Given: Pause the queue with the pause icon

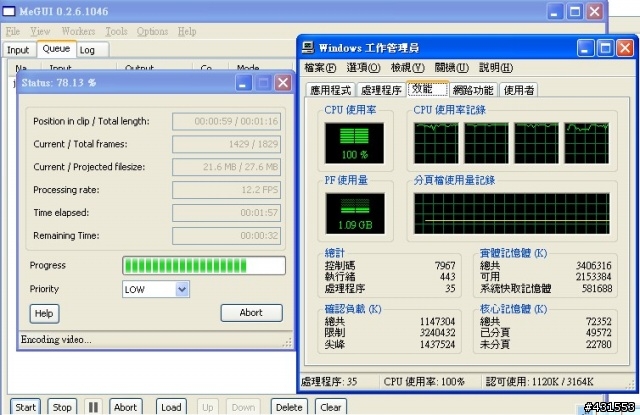Looking at the screenshot, I should click(x=93, y=407).
